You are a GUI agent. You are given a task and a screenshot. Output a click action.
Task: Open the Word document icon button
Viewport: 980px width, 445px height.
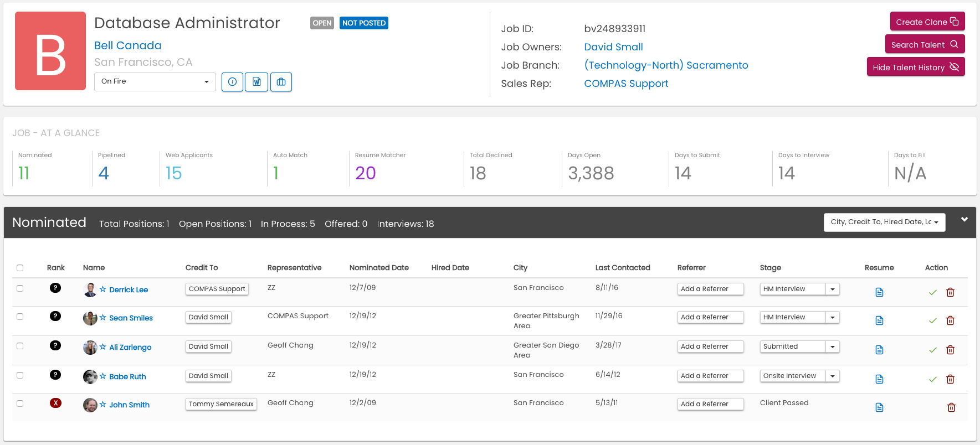tap(256, 82)
